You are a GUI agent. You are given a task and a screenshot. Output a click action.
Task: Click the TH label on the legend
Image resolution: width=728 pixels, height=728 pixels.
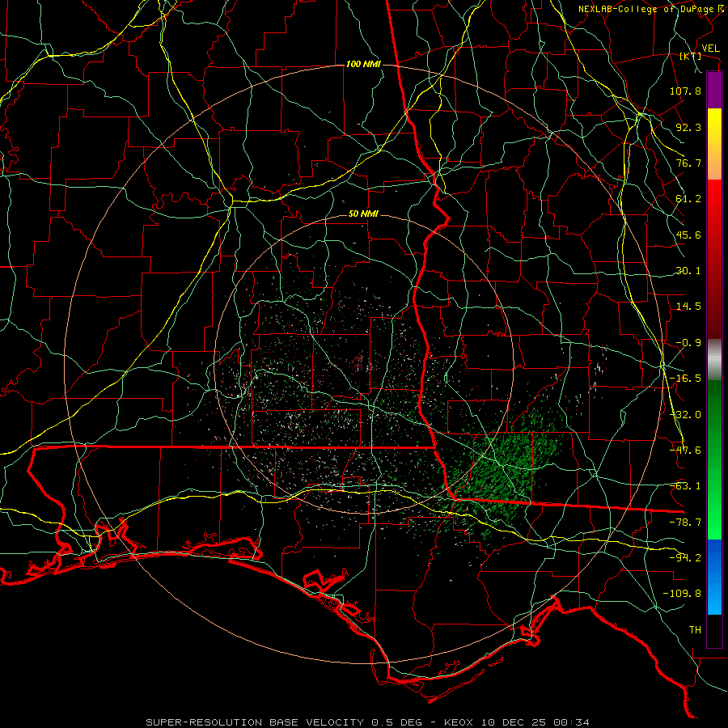coord(695,630)
